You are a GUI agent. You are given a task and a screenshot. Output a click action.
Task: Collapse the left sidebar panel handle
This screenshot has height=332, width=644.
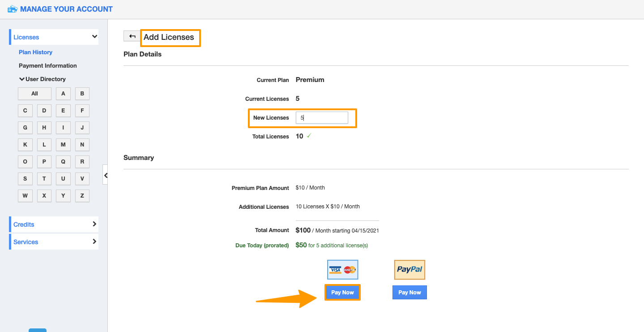coord(106,175)
